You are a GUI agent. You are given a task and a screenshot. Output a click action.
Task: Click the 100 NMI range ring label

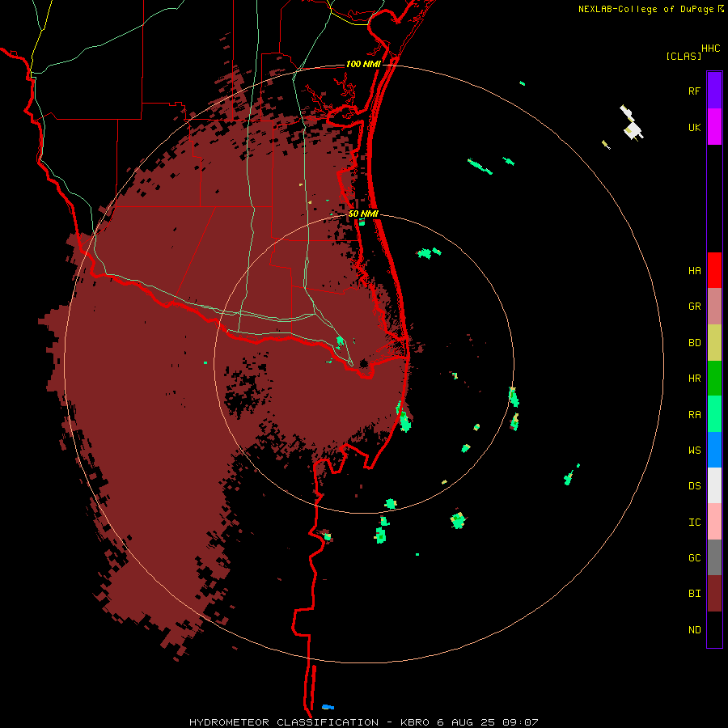tap(363, 64)
